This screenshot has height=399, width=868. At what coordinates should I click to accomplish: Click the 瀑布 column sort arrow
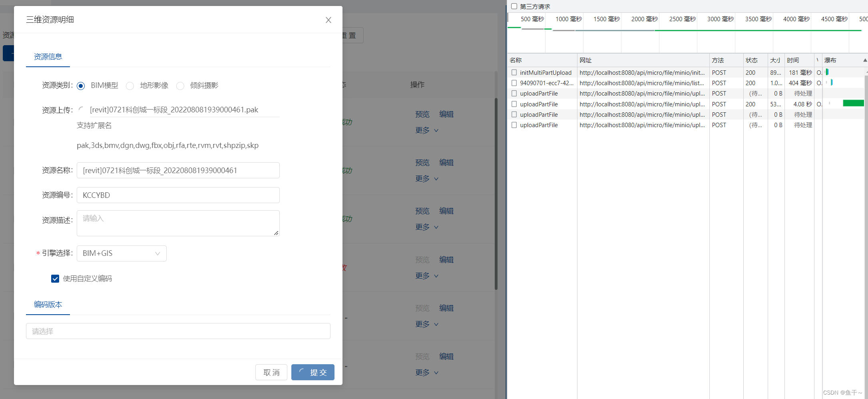pos(865,60)
